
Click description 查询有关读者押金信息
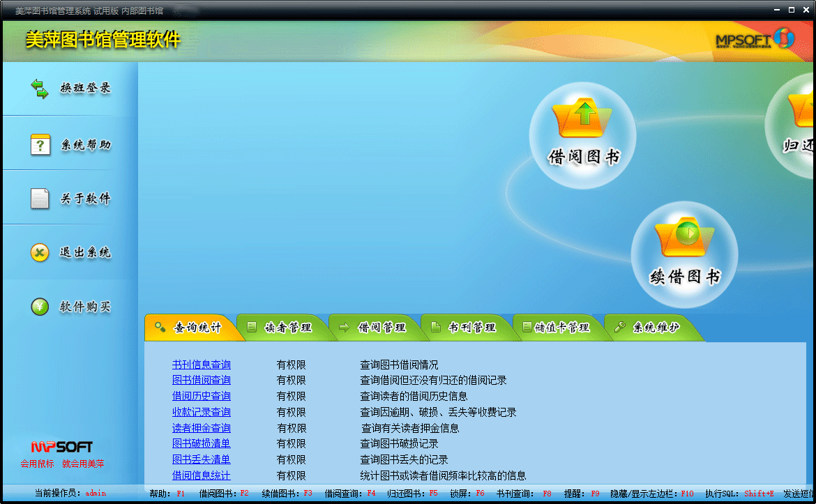point(410,429)
